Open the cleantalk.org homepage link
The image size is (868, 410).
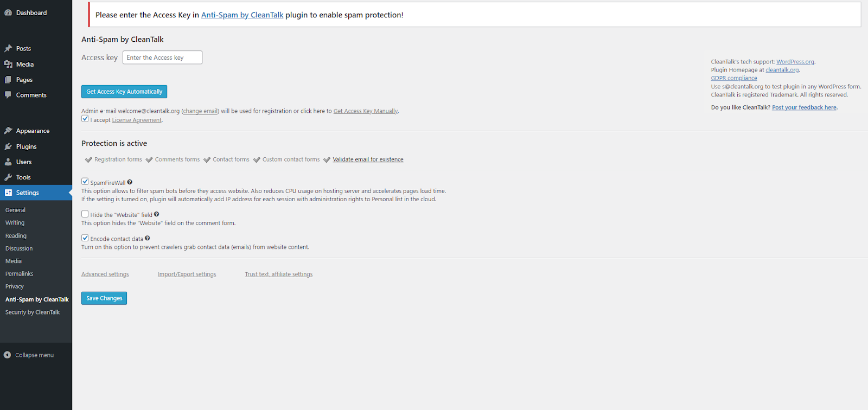tap(782, 70)
